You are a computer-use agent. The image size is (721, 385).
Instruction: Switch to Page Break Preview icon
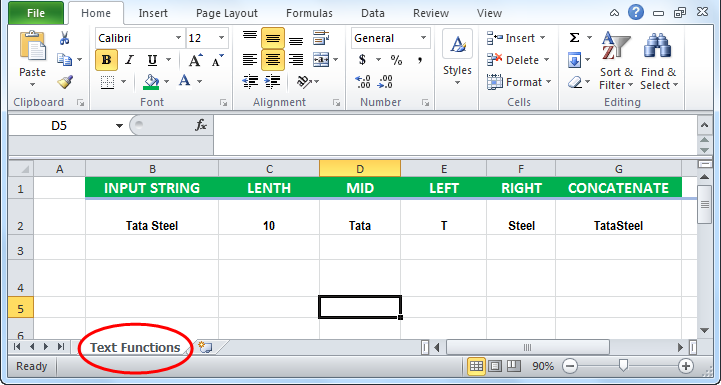coord(514,366)
